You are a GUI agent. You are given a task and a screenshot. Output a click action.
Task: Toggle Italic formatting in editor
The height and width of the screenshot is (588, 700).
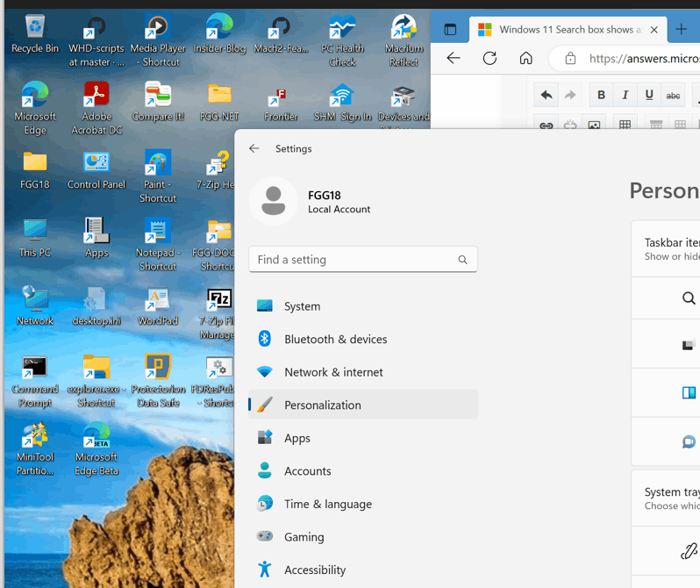625,95
